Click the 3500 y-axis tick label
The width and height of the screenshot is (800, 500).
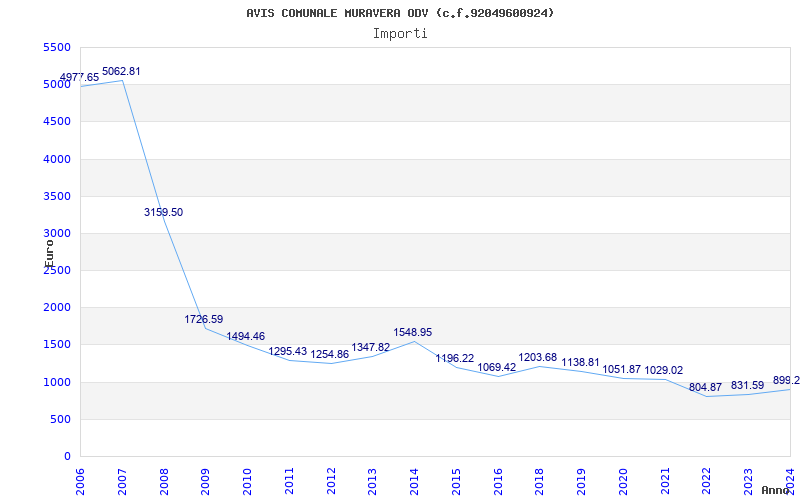click(57, 196)
